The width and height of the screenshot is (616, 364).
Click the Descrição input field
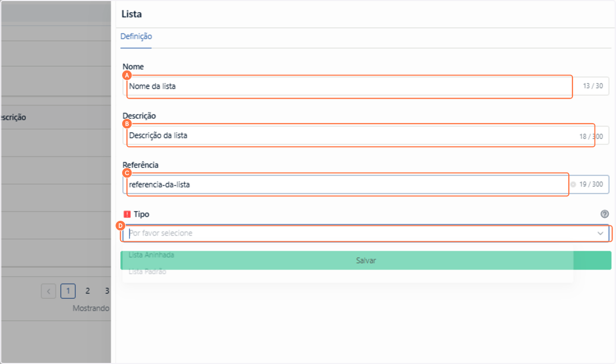pos(365,136)
